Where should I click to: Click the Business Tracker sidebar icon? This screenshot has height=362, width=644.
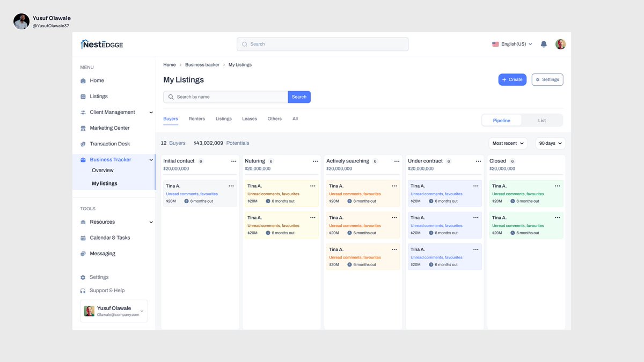pyautogui.click(x=84, y=159)
